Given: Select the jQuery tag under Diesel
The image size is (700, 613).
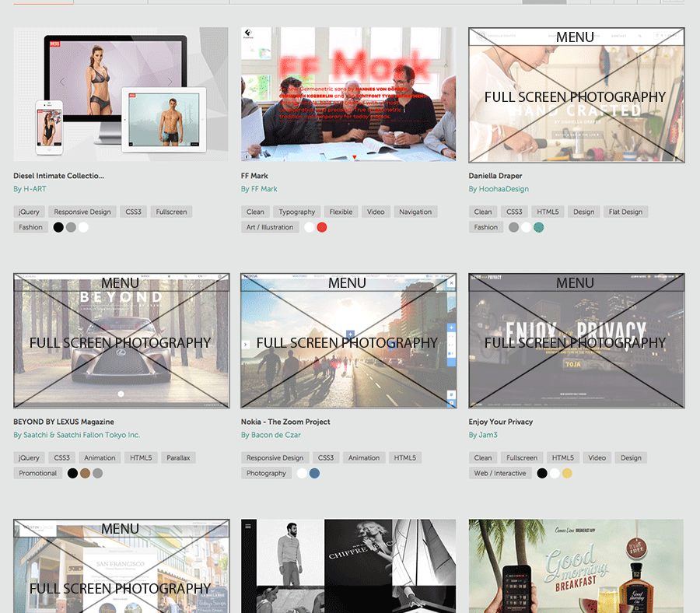Looking at the screenshot, I should click(x=29, y=212).
